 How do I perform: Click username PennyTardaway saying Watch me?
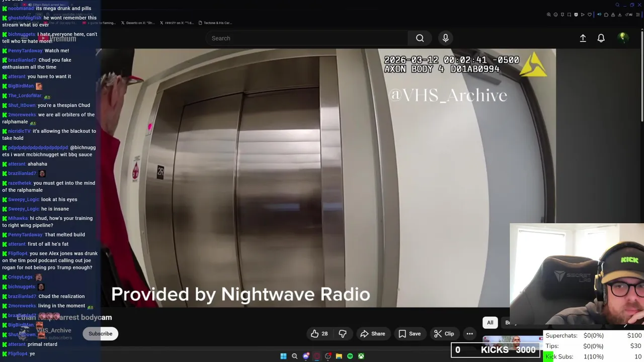pyautogui.click(x=25, y=51)
